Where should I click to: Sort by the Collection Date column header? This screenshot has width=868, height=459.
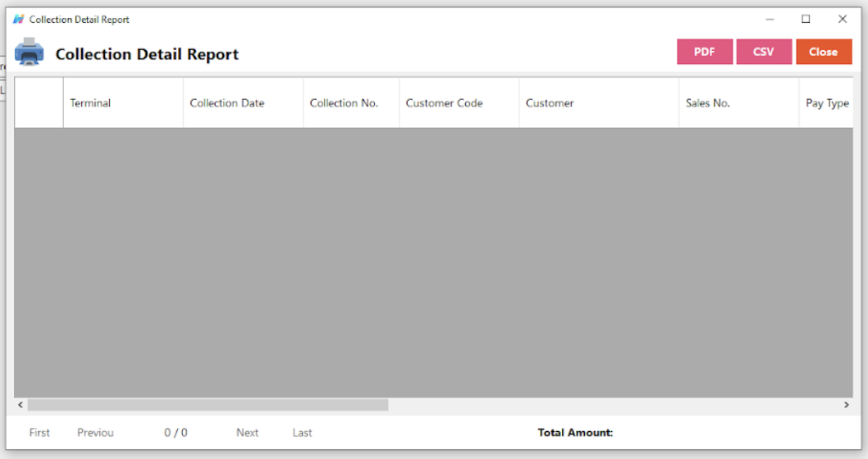pyautogui.click(x=244, y=102)
